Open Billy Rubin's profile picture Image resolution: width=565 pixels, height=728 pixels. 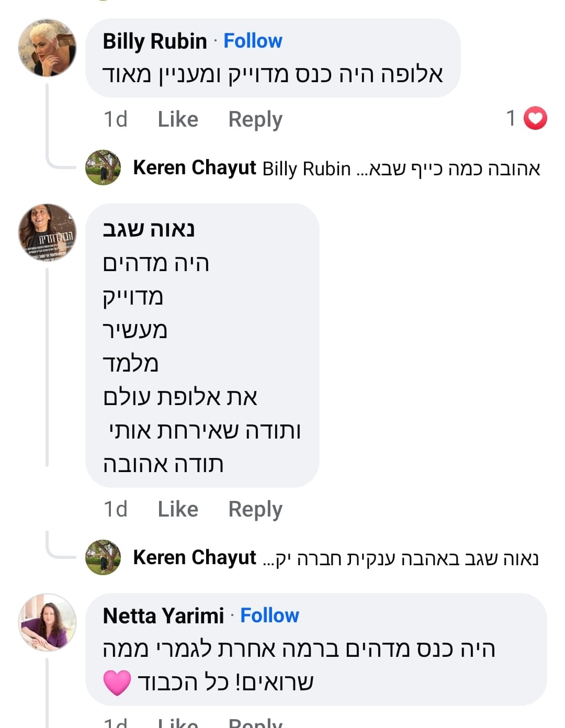pos(47,48)
